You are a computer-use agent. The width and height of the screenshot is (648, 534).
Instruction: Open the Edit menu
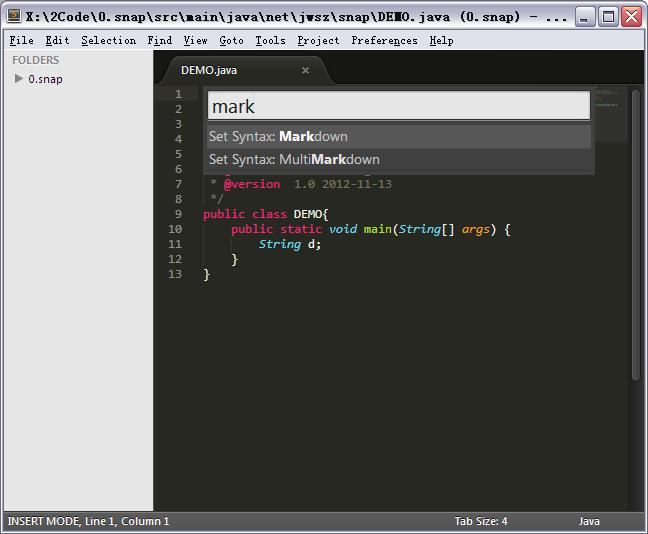(x=57, y=41)
